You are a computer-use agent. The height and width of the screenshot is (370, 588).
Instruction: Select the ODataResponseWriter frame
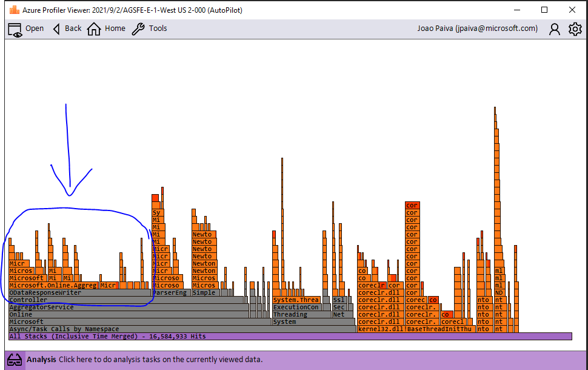pyautogui.click(x=80, y=293)
